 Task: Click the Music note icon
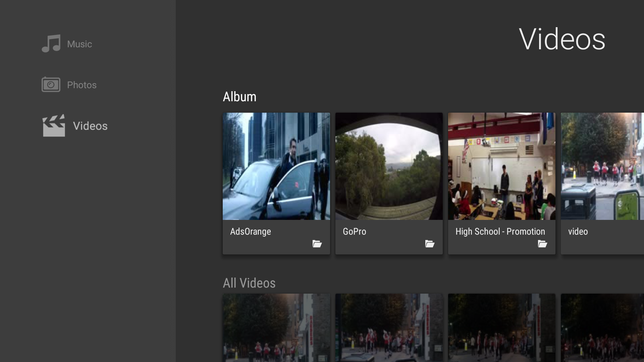pyautogui.click(x=51, y=44)
